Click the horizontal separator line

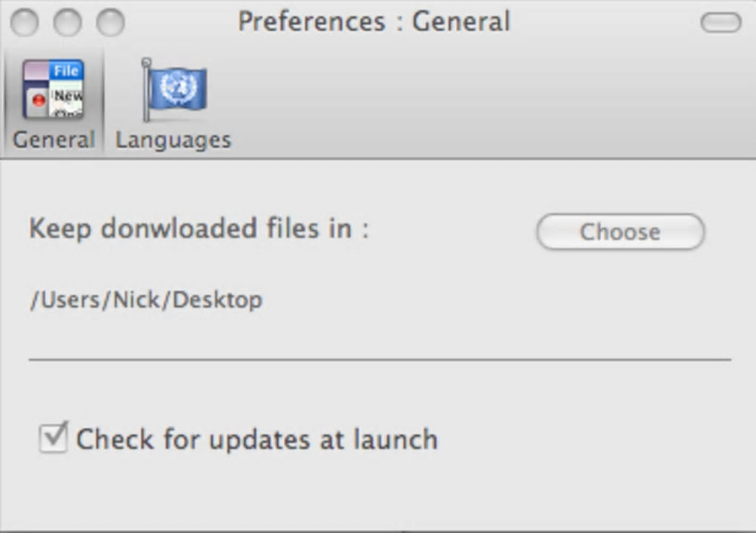379,360
